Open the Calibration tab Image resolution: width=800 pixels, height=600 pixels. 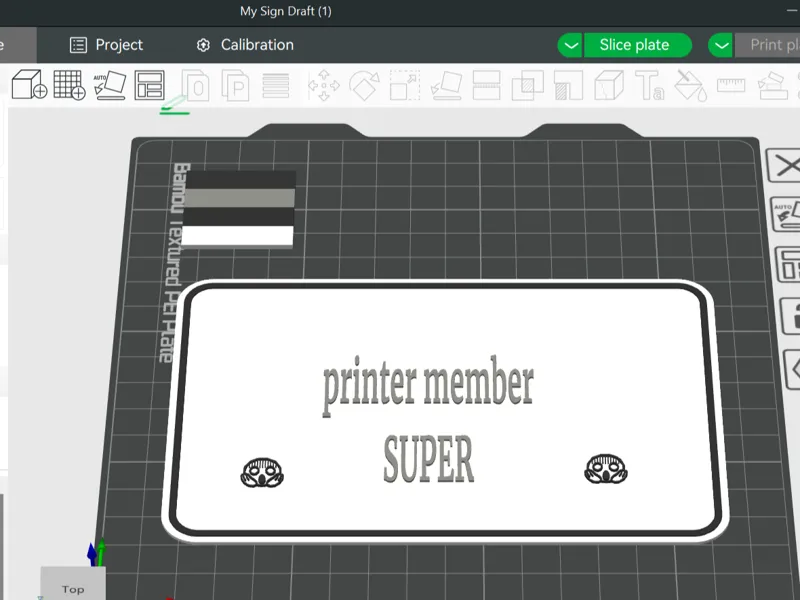pyautogui.click(x=245, y=45)
